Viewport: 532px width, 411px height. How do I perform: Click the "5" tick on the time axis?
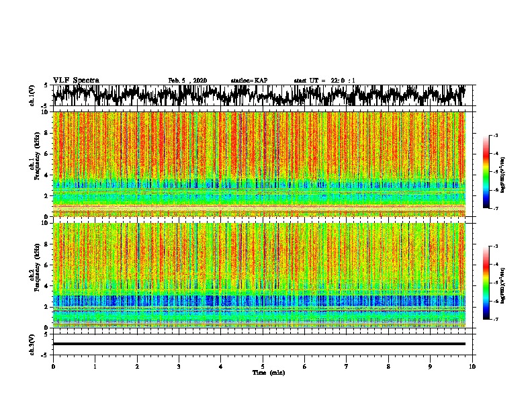263,367
